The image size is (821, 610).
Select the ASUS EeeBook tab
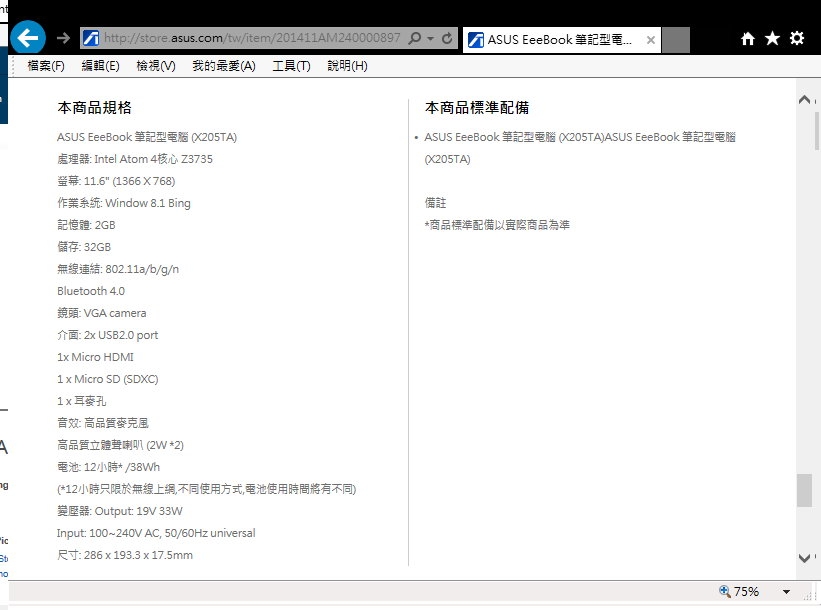(x=560, y=40)
